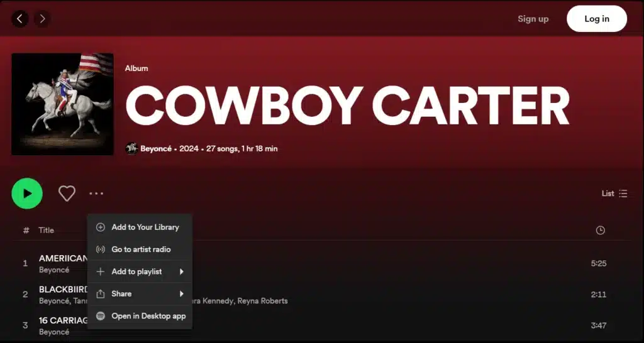Click the # column header
The height and width of the screenshot is (343, 644).
[x=26, y=230]
